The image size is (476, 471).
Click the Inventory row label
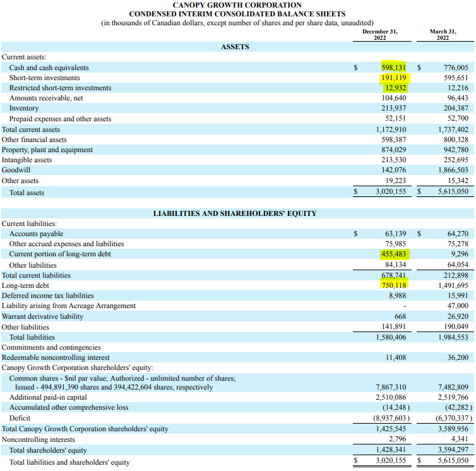tap(24, 108)
